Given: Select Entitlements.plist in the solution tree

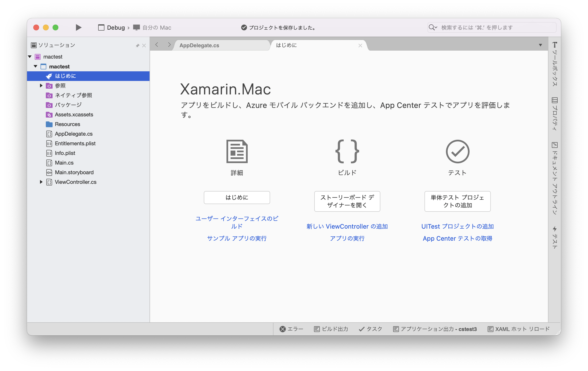Looking at the screenshot, I should point(88,144).
